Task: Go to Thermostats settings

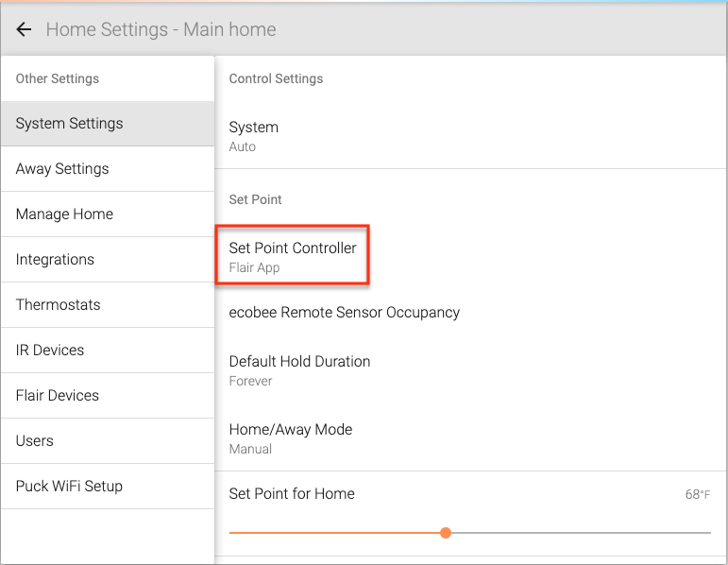Action: click(108, 305)
